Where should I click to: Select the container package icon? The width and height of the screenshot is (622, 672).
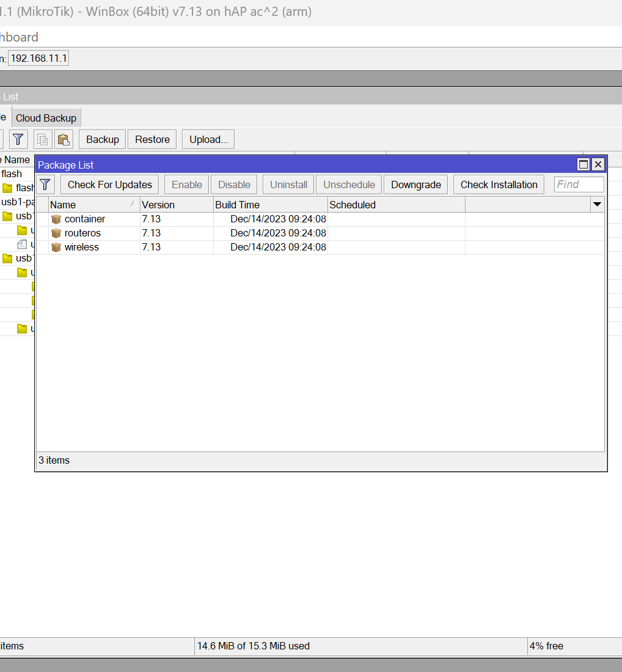[x=56, y=219]
